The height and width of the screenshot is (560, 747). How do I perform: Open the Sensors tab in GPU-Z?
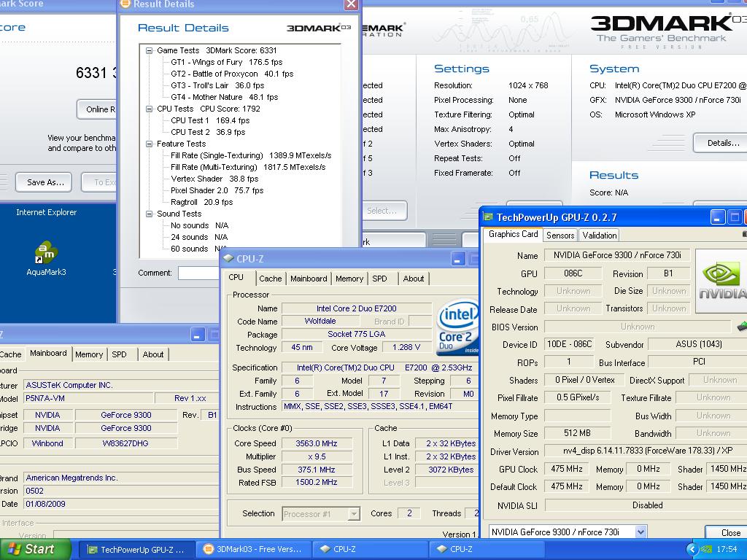pos(560,236)
